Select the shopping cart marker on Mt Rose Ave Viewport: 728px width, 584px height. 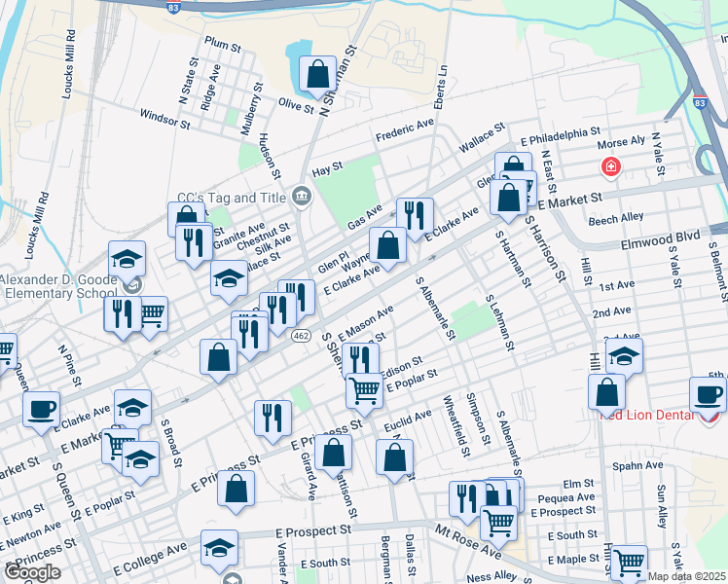(498, 524)
